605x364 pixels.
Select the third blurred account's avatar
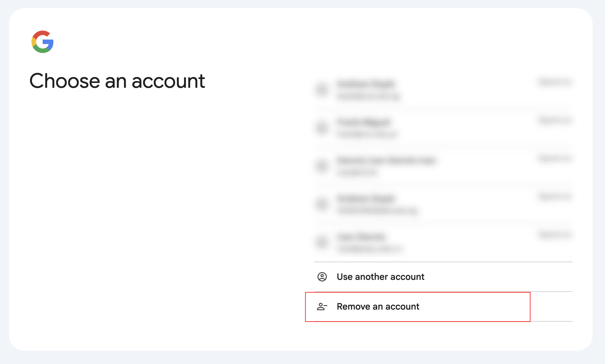tap(322, 166)
